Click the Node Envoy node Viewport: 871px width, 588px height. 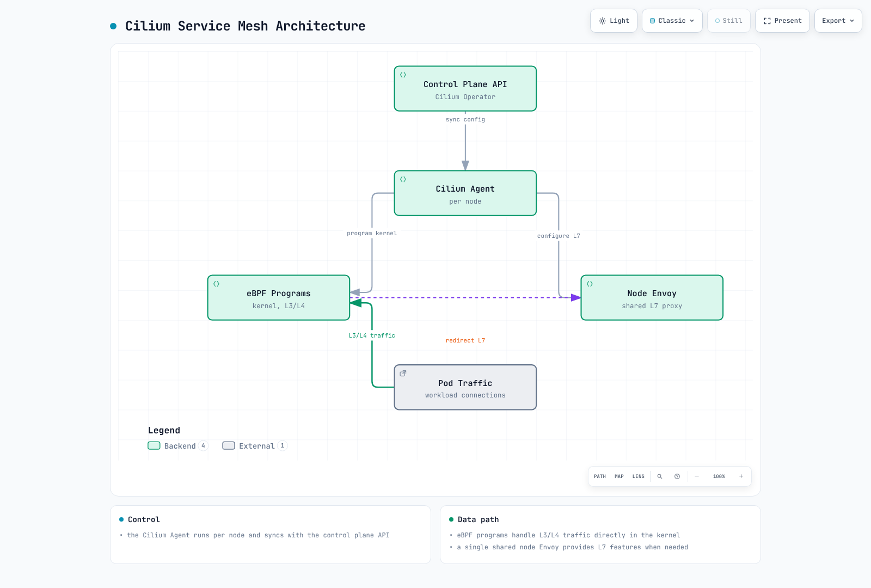coord(652,298)
